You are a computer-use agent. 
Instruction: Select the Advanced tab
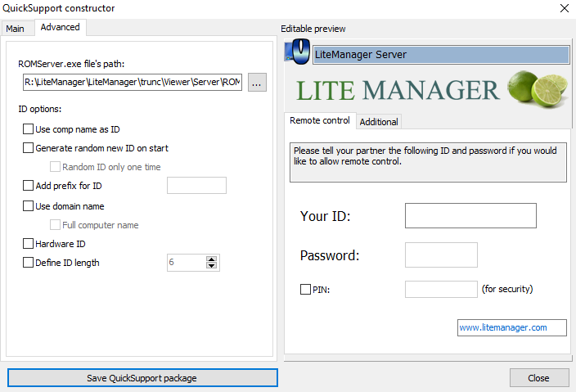pos(61,27)
